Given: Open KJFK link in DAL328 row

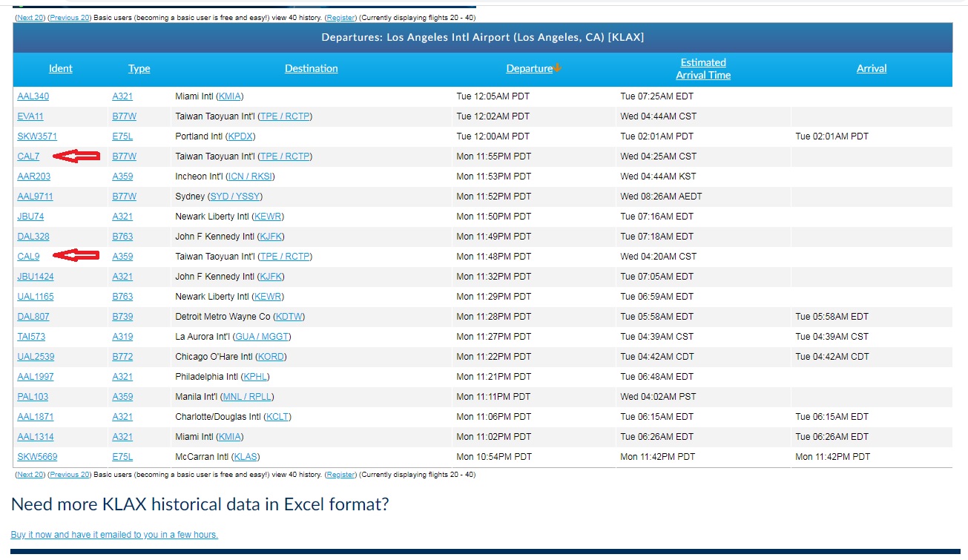Looking at the screenshot, I should point(270,237).
